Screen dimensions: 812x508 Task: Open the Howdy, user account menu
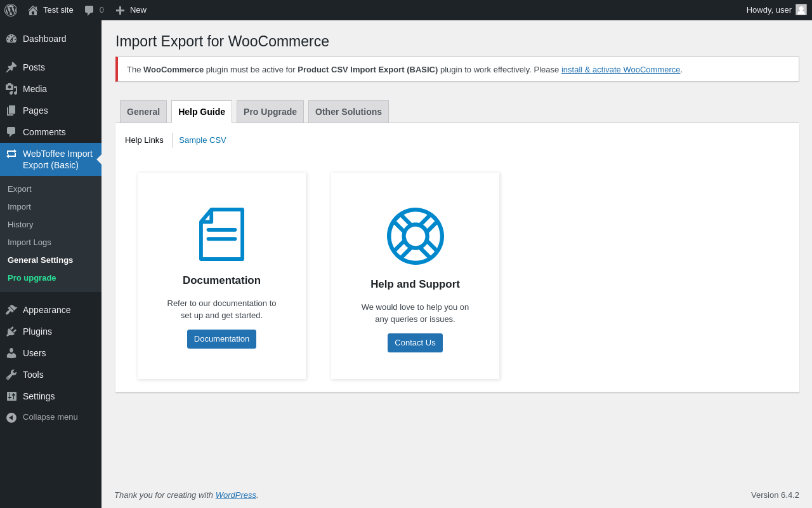coord(776,10)
